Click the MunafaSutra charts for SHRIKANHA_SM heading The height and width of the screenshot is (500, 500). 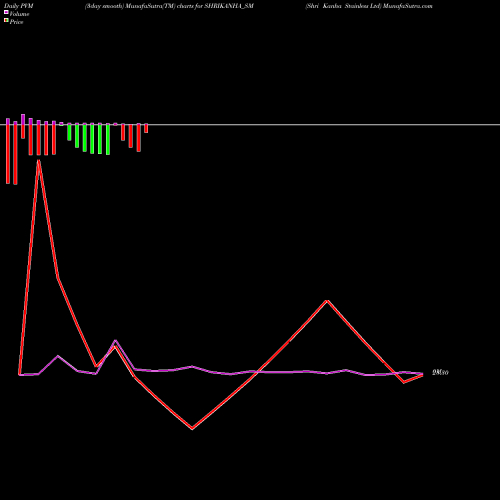tap(169, 6)
